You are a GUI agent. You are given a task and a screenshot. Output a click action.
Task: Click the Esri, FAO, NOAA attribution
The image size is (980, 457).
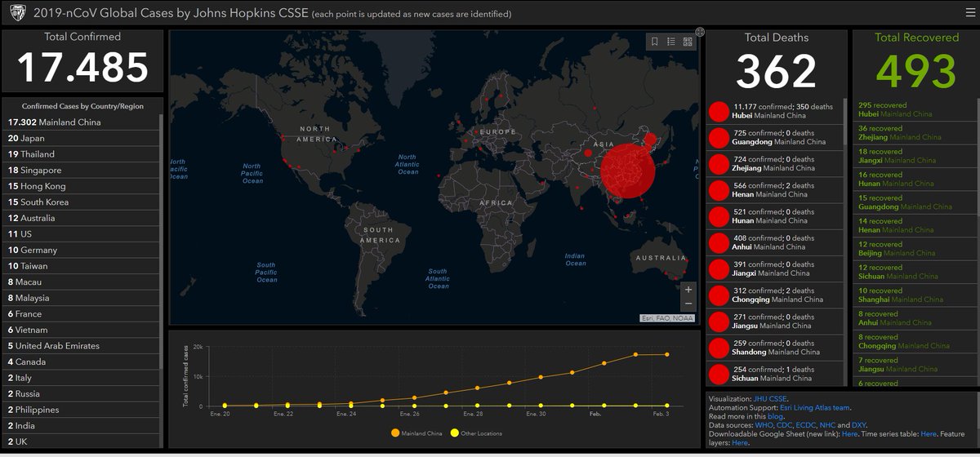tap(666, 318)
